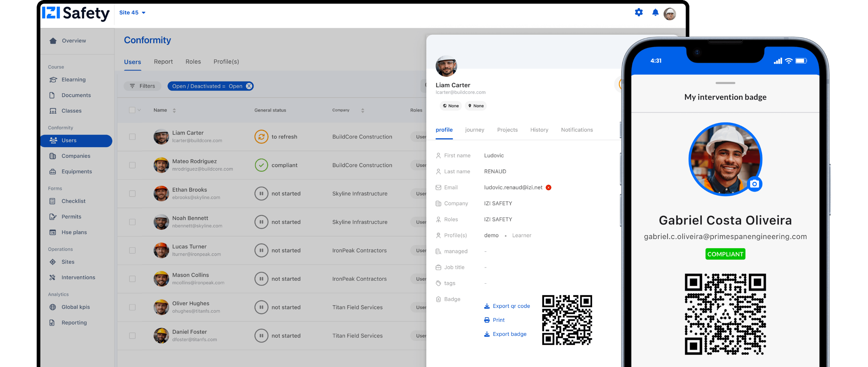
Task: Open settings gear icon in header
Action: point(639,12)
